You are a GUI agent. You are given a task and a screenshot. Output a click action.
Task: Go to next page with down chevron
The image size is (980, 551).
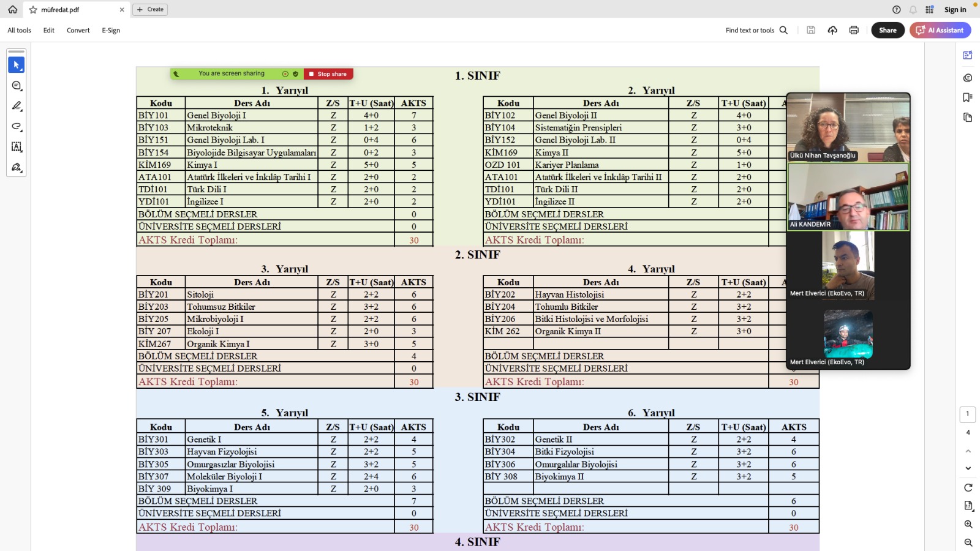pos(968,468)
